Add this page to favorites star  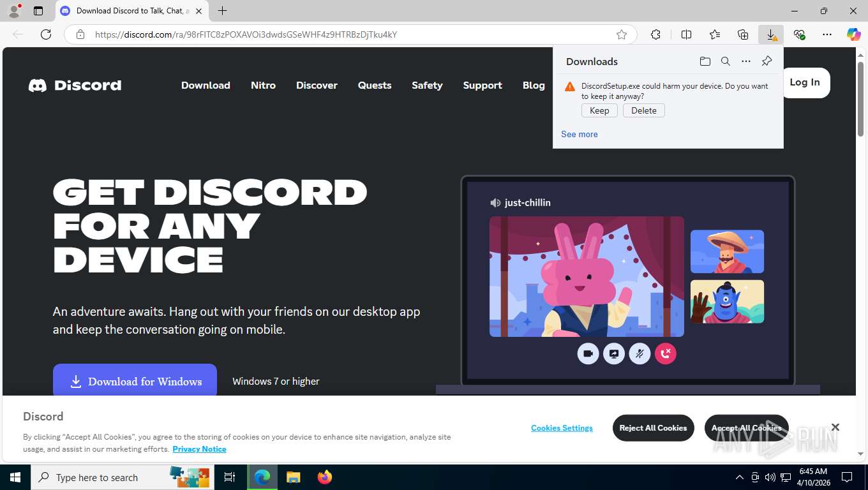coord(622,34)
